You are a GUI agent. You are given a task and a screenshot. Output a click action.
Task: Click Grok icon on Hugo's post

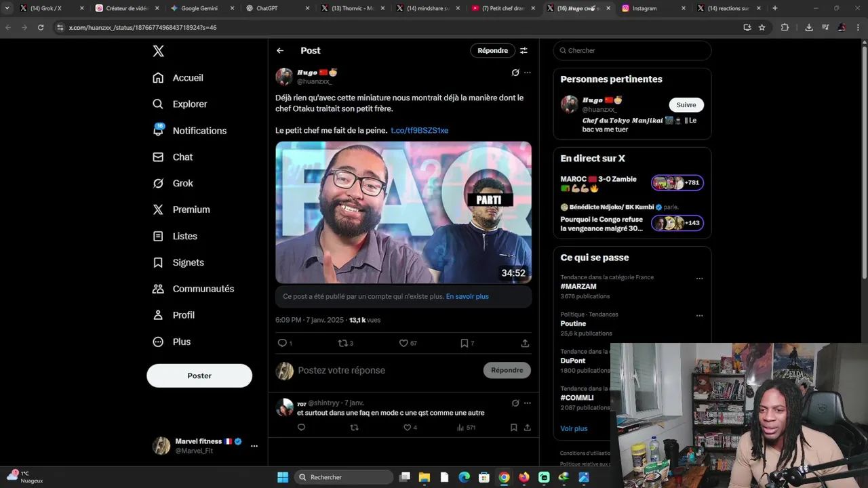[515, 73]
